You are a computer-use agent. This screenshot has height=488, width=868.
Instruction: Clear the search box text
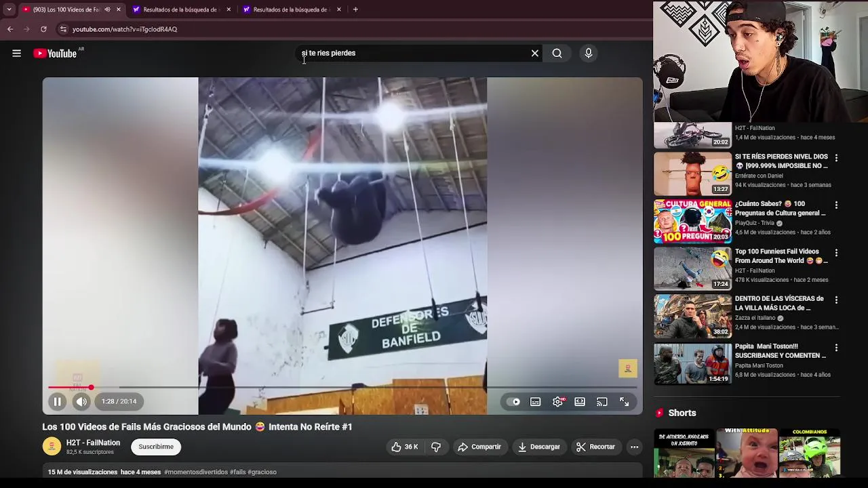[x=535, y=53]
